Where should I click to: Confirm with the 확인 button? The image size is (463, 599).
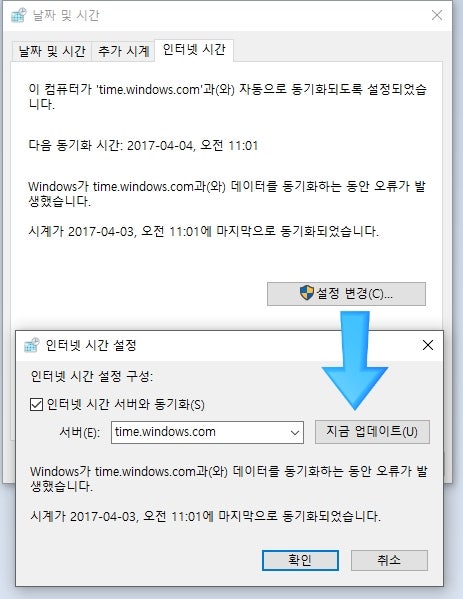(x=300, y=560)
